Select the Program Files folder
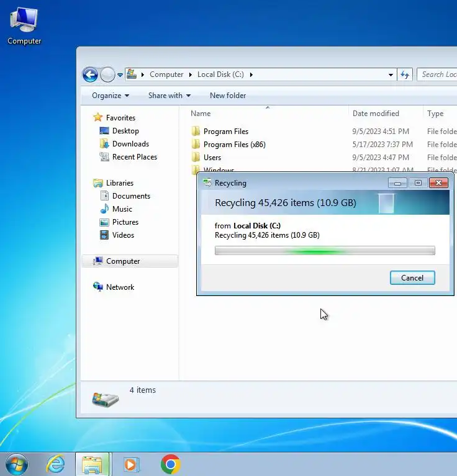Image resolution: width=457 pixels, height=476 pixels. [x=226, y=132]
